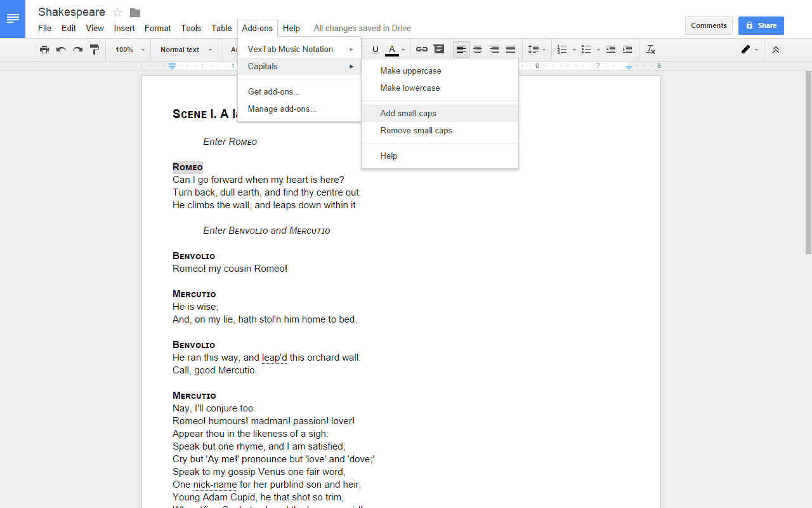The height and width of the screenshot is (508, 812).
Task: Expand VexTab Music Notation submenu
Action: (x=299, y=49)
